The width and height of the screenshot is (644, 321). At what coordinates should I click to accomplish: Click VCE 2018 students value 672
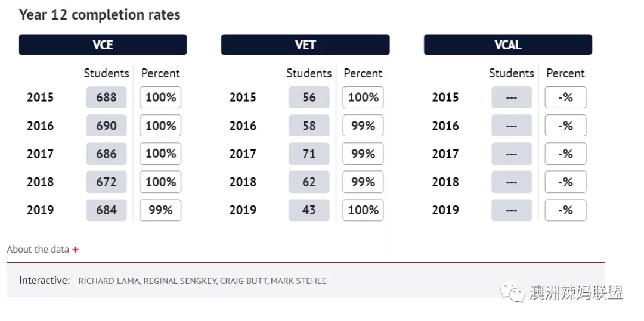pos(106,182)
